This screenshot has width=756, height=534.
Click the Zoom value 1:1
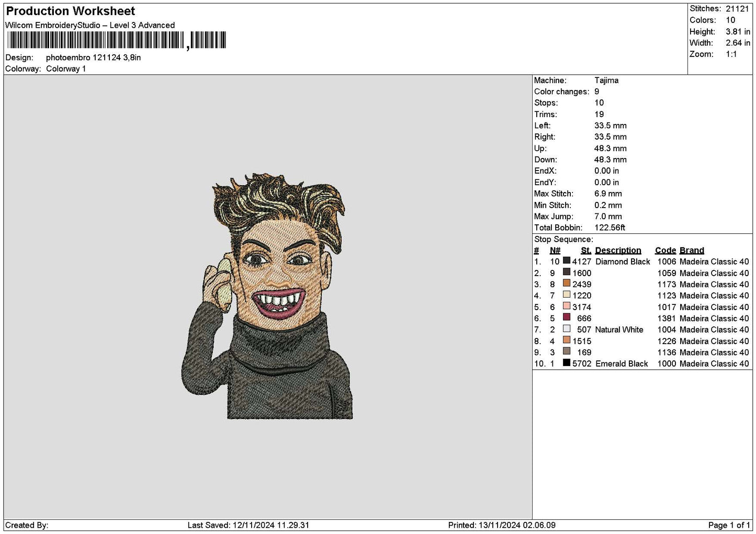(731, 54)
